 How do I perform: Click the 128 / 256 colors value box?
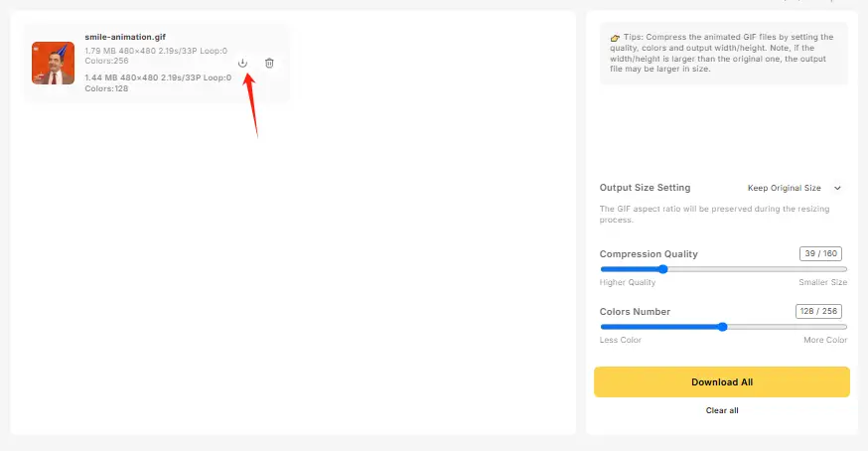[x=818, y=311]
